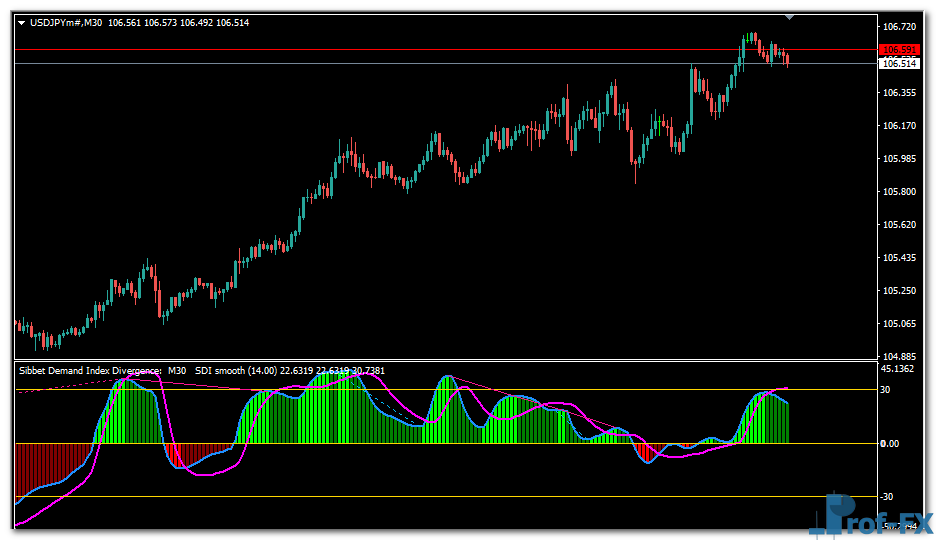
Task: Click the 105.800 price scale label
Action: click(x=900, y=192)
